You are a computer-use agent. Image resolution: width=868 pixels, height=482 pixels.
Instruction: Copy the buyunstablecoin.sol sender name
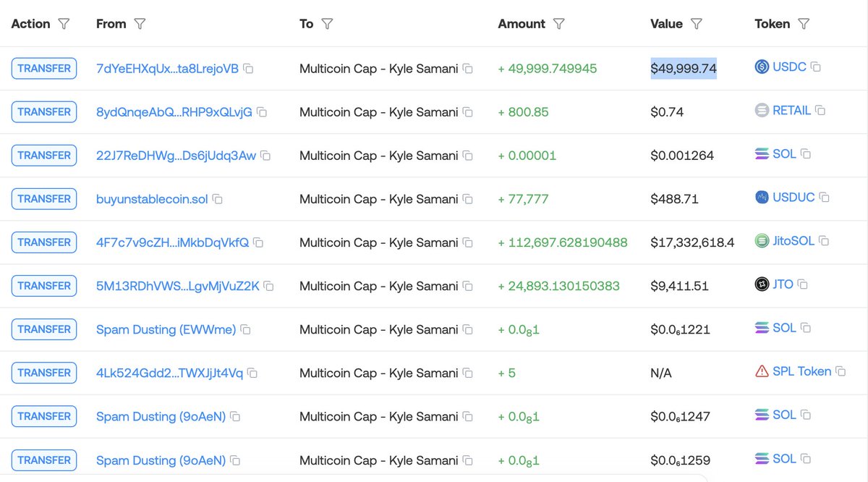217,199
